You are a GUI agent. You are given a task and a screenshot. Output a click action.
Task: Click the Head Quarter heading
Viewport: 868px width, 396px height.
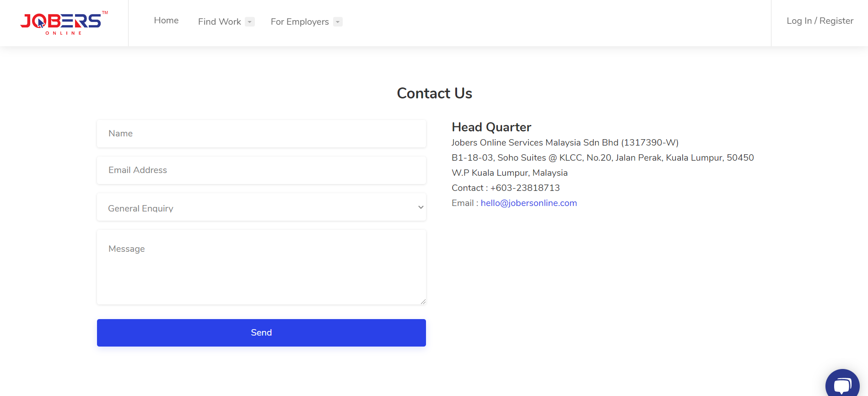tap(491, 127)
